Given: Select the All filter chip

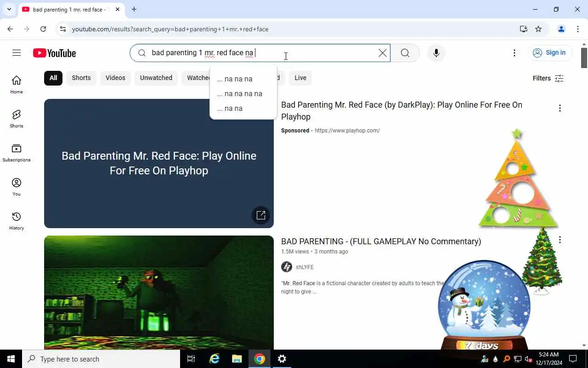Looking at the screenshot, I should [53, 78].
